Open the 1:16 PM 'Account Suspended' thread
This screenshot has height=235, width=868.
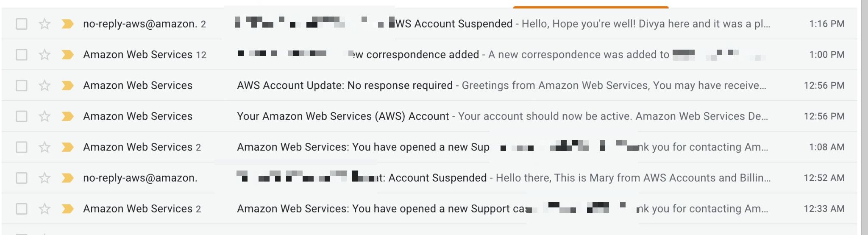click(454, 24)
